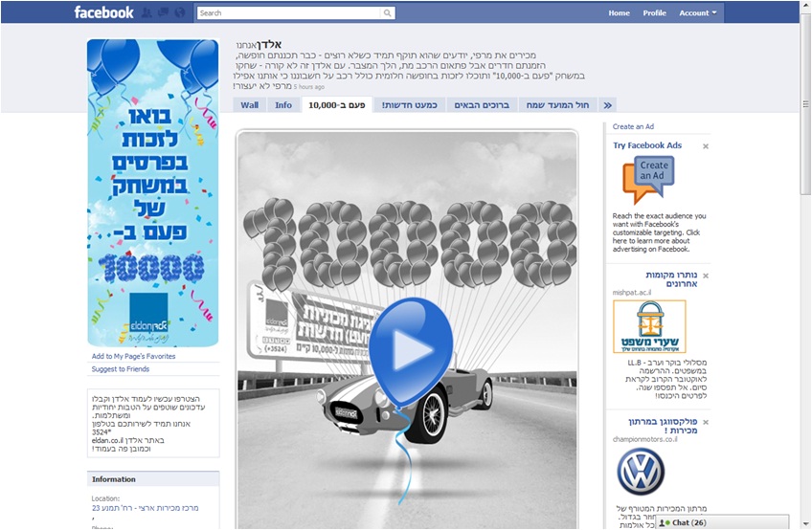Open messages icon in top bar
This screenshot has height=530, width=812.
163,13
